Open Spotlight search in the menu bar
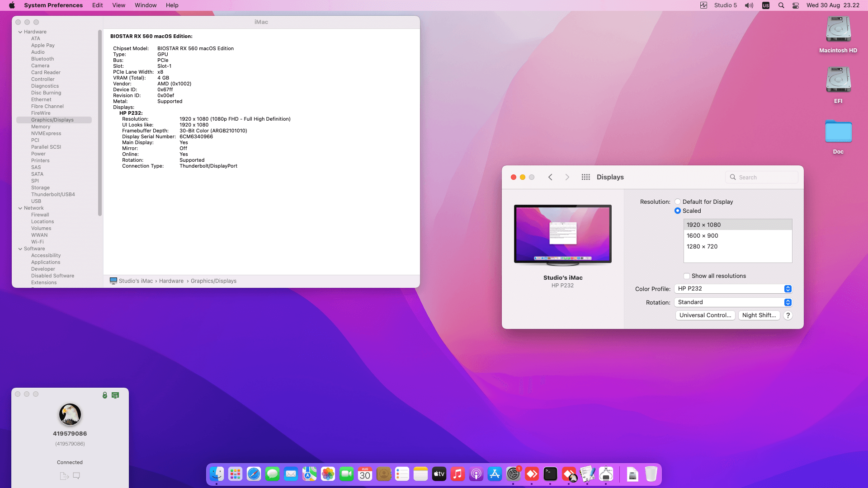 pos(781,5)
